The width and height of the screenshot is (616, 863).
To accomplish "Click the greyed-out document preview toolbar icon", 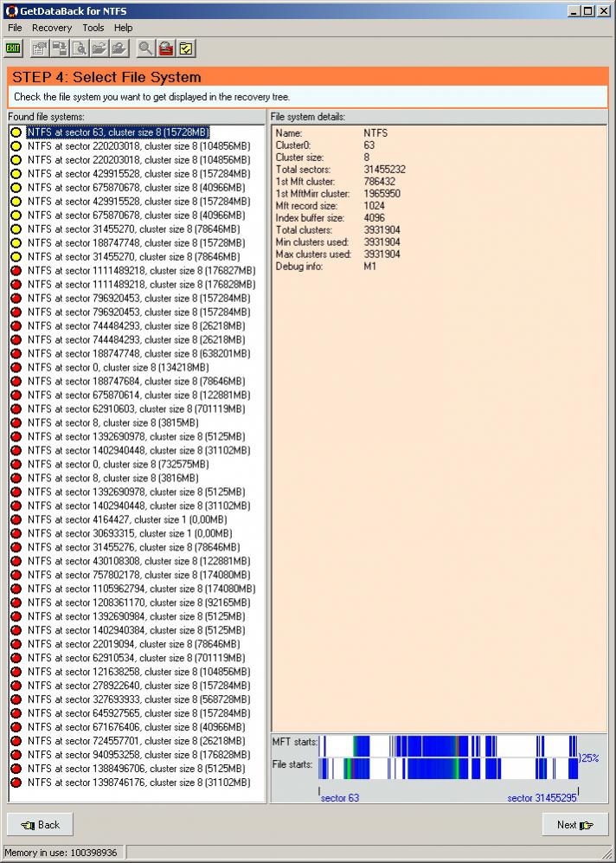I will tap(80, 48).
